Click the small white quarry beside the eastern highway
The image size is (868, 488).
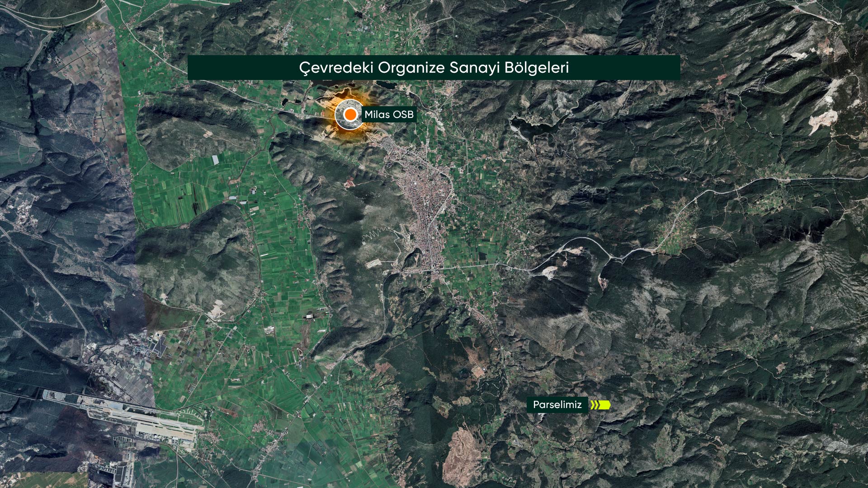pyautogui.click(x=549, y=271)
